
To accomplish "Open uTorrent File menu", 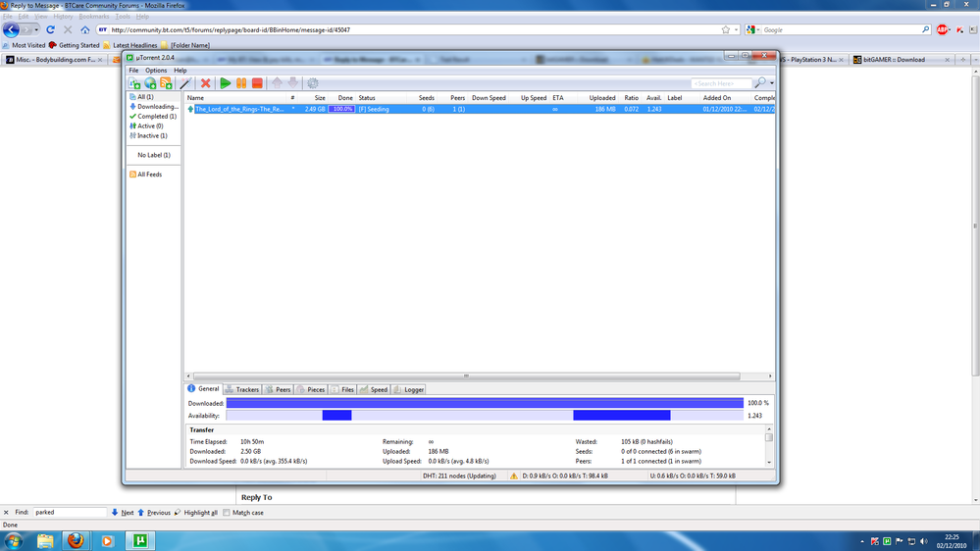I will [133, 71].
